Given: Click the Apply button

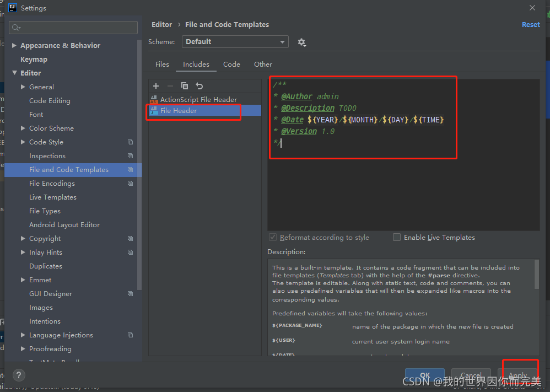Looking at the screenshot, I should (517, 375).
